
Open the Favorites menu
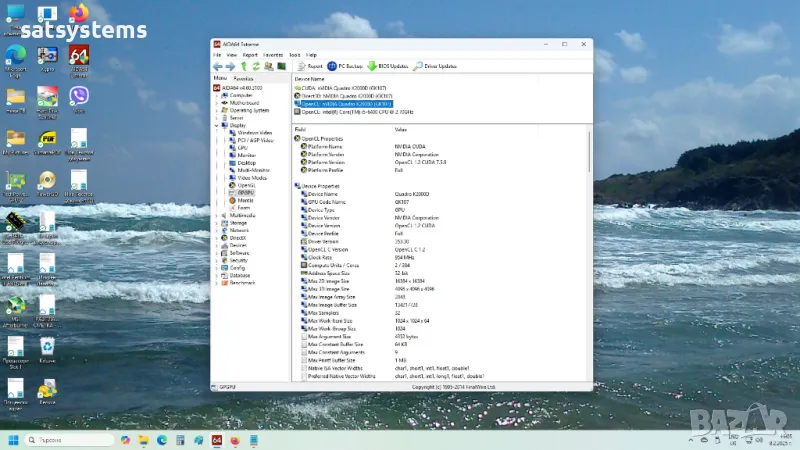point(273,54)
